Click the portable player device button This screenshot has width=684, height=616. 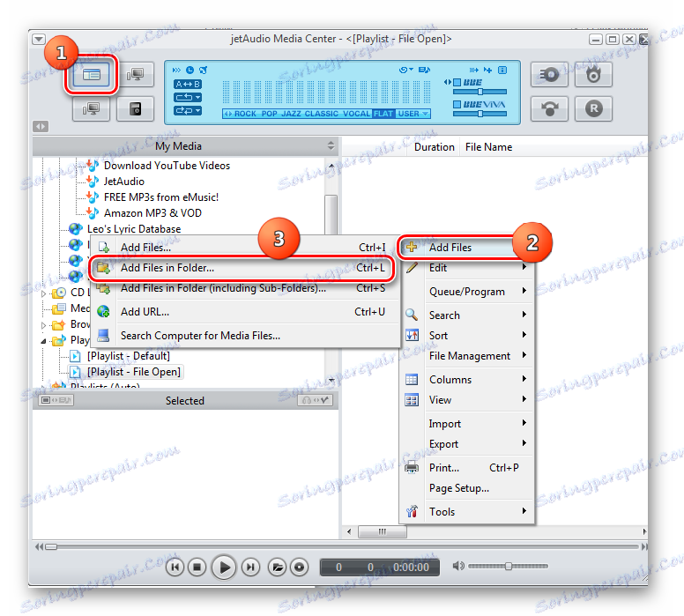(135, 108)
